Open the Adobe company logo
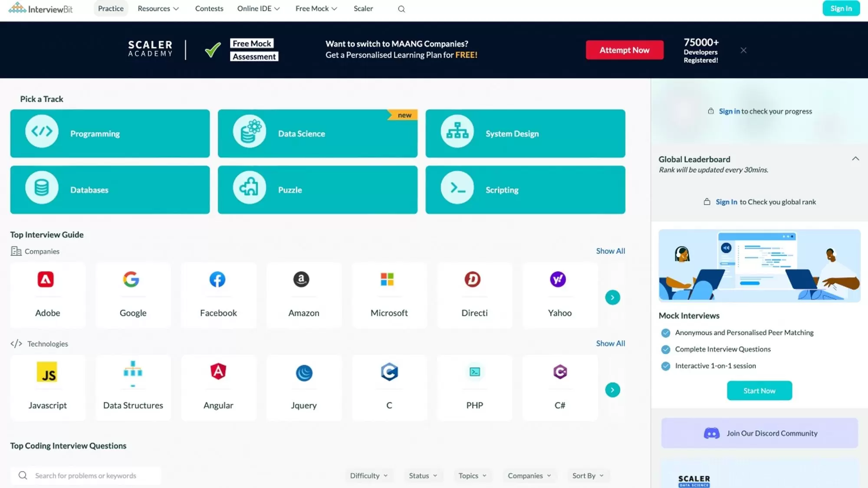This screenshot has height=488, width=868. pyautogui.click(x=46, y=279)
